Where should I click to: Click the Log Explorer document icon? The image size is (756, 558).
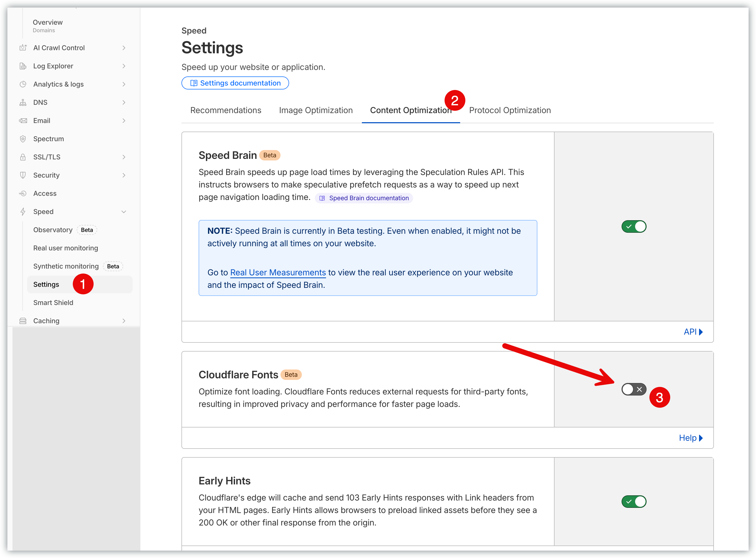23,66
